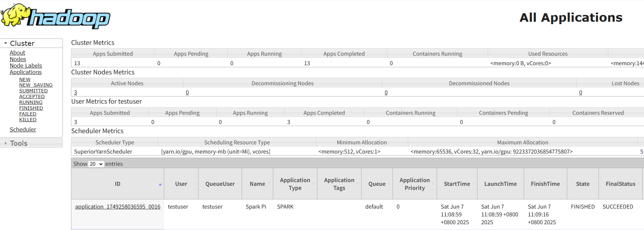Sort table by FinalStatus column

(x=621, y=184)
